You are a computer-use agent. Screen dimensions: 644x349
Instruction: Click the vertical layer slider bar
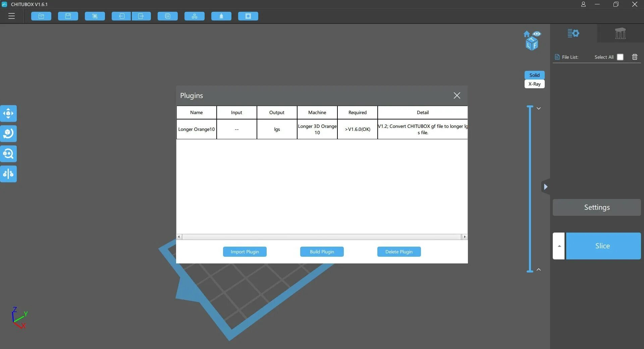click(530, 189)
